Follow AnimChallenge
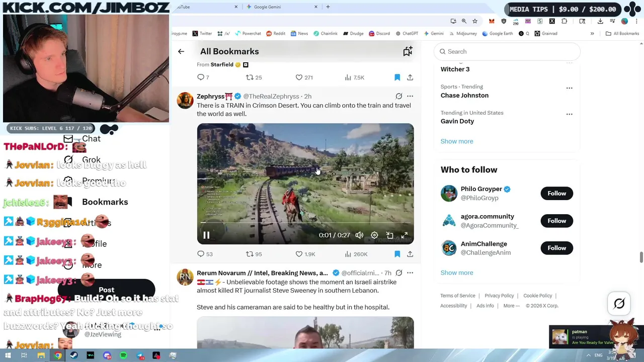Image resolution: width=644 pixels, height=362 pixels. [x=556, y=248]
